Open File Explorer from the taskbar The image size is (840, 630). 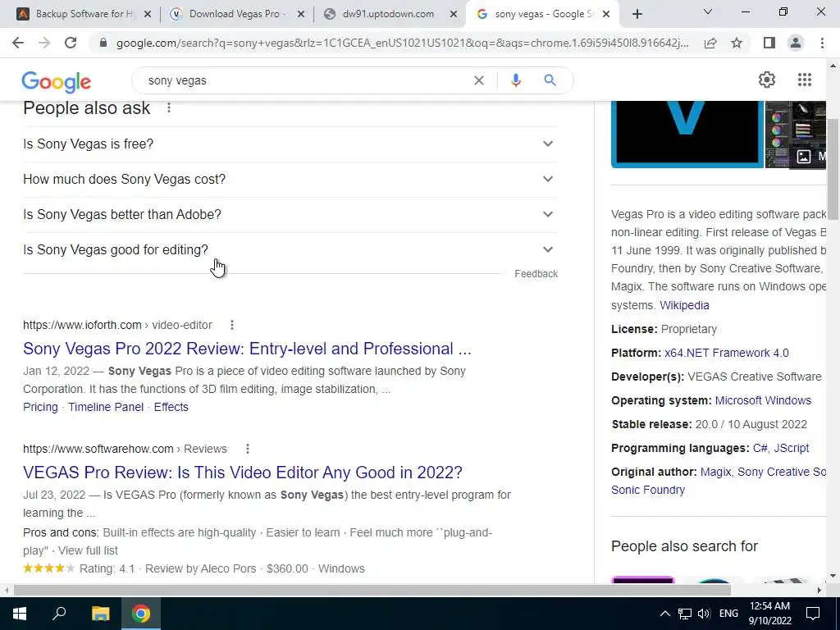click(100, 614)
